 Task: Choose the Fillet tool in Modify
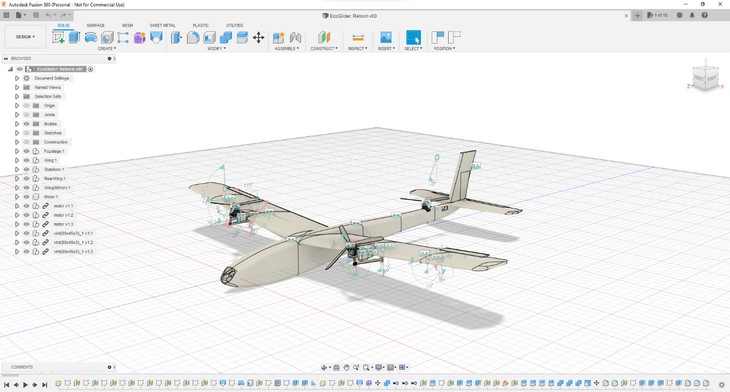193,37
